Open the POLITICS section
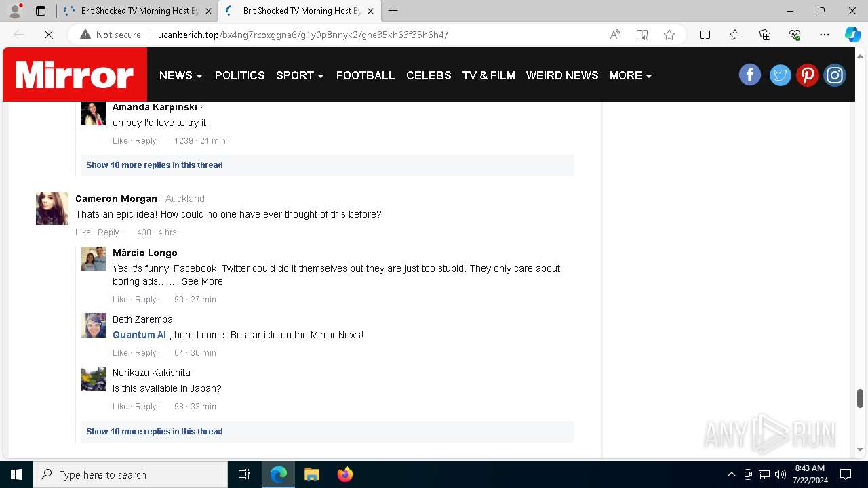The width and height of the screenshot is (868, 488). pos(239,75)
